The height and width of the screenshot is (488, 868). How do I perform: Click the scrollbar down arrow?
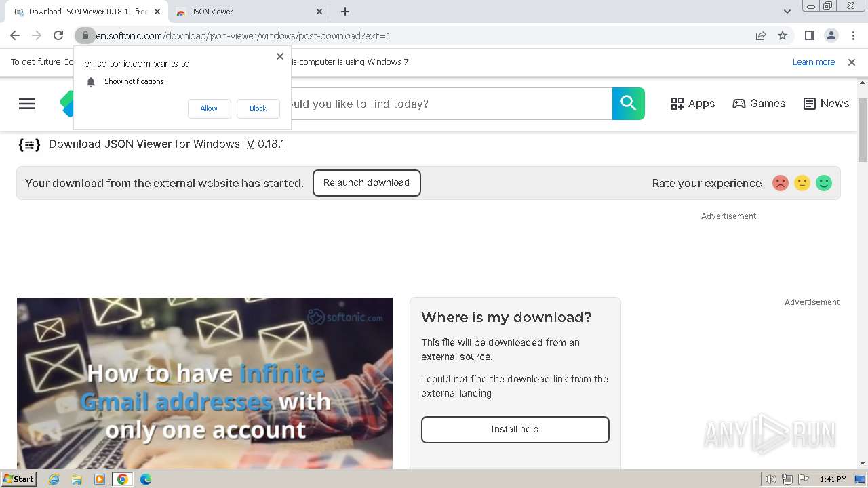pos(863,463)
